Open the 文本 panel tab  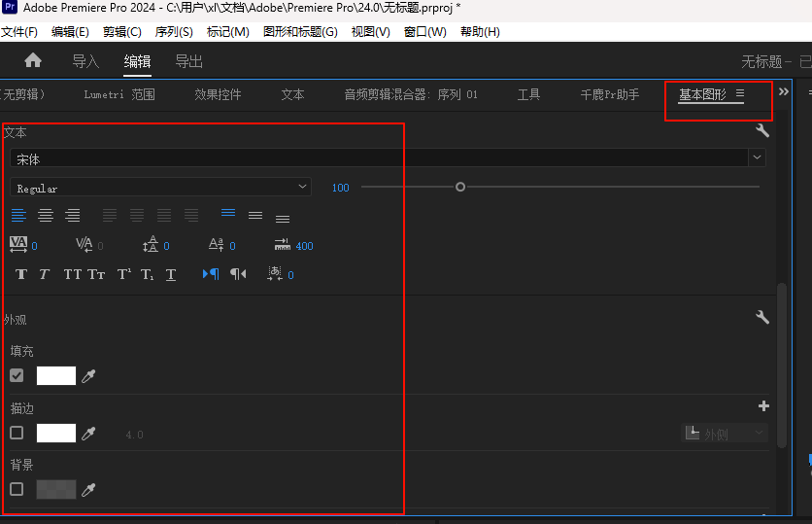coord(292,94)
